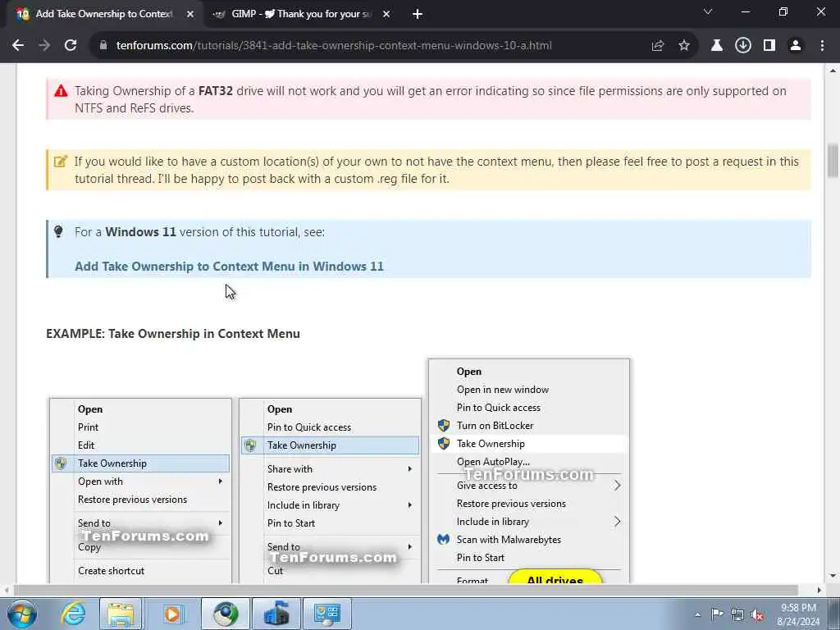The height and width of the screenshot is (630, 840).
Task: Click Open in new window entry
Action: [x=503, y=390]
